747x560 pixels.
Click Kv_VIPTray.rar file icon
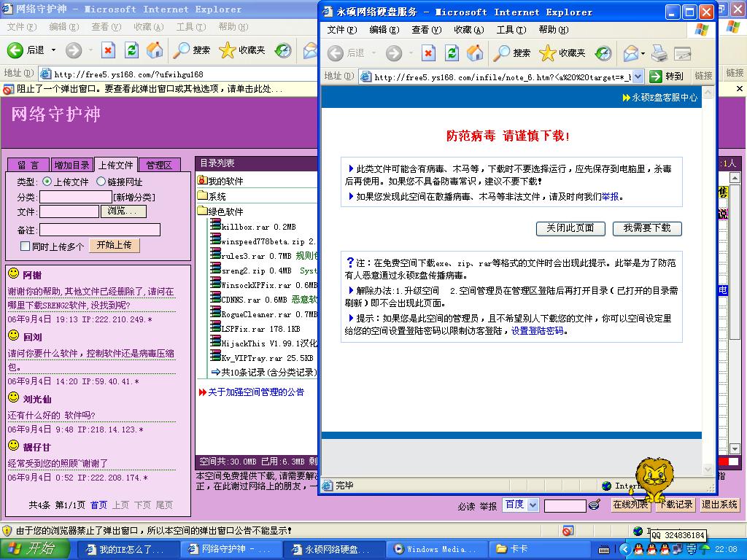215,356
